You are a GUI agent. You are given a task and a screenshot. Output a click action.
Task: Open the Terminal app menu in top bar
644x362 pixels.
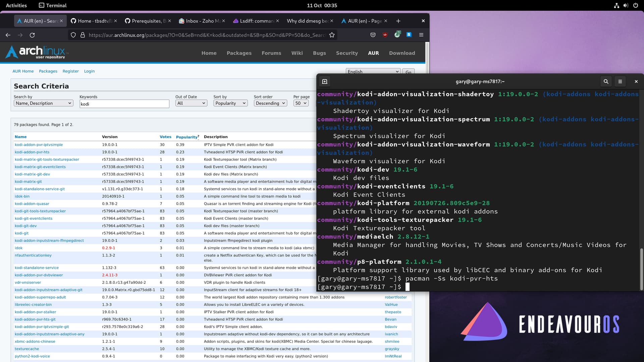[53, 5]
